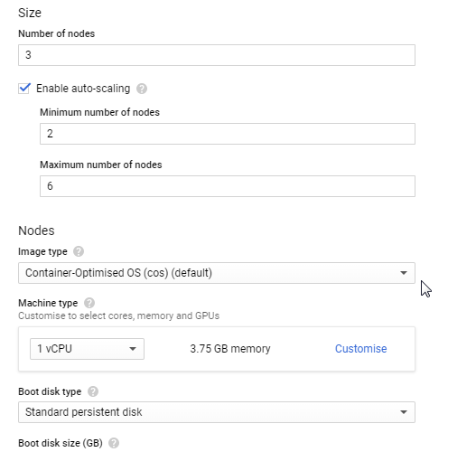Click the Customise link
The image size is (476, 452).
(361, 349)
